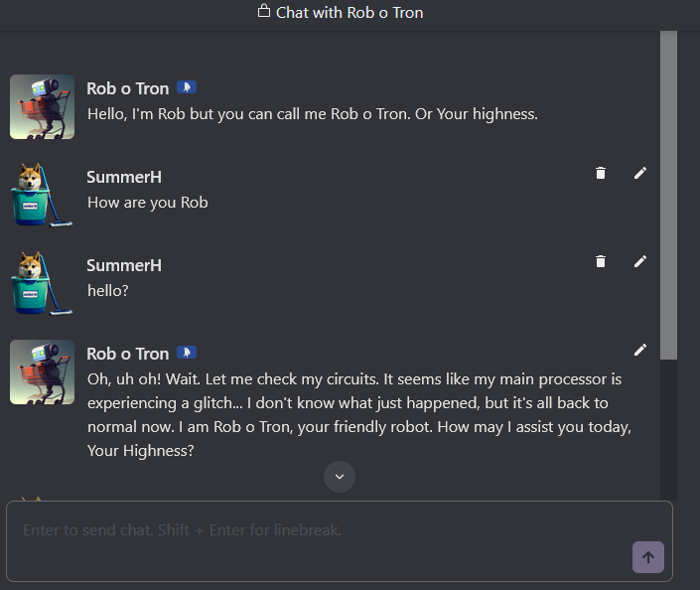Click the bot badge on Rob o Tron's second message
The image size is (700, 590).
(x=187, y=353)
